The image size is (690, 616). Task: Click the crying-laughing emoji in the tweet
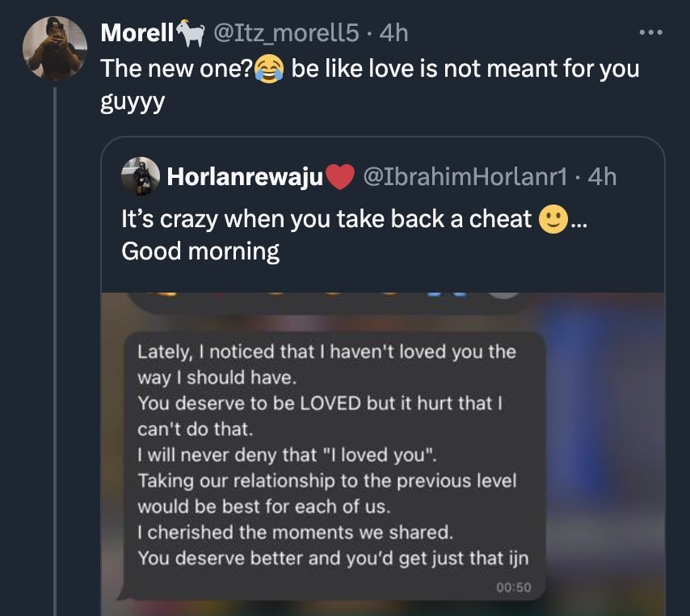pyautogui.click(x=271, y=70)
